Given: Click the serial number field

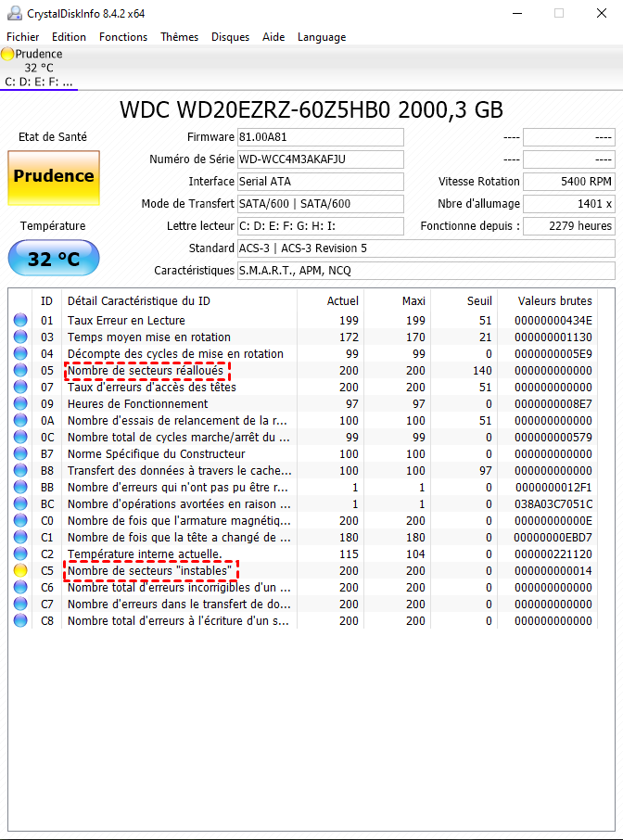Looking at the screenshot, I should (x=321, y=159).
